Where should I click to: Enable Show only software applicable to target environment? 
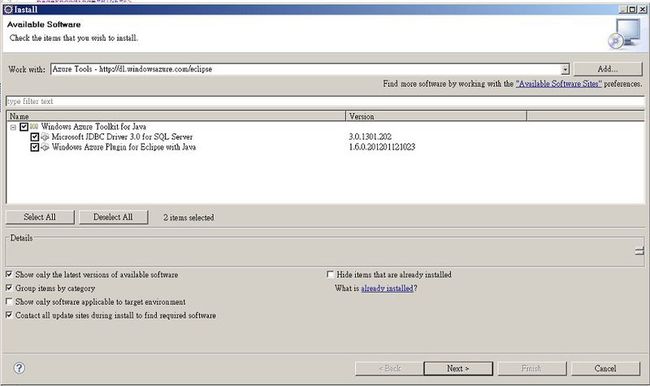coord(9,301)
